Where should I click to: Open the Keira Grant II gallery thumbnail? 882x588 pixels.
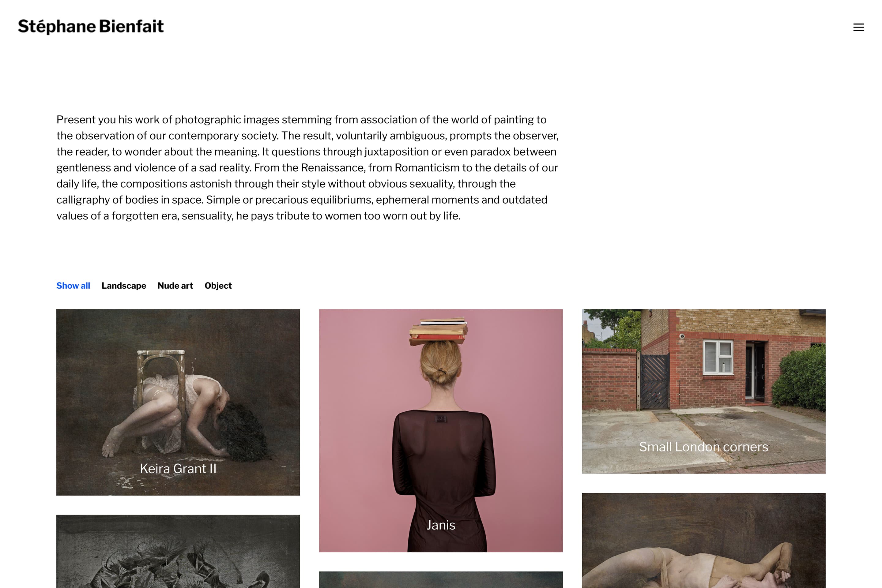point(178,402)
